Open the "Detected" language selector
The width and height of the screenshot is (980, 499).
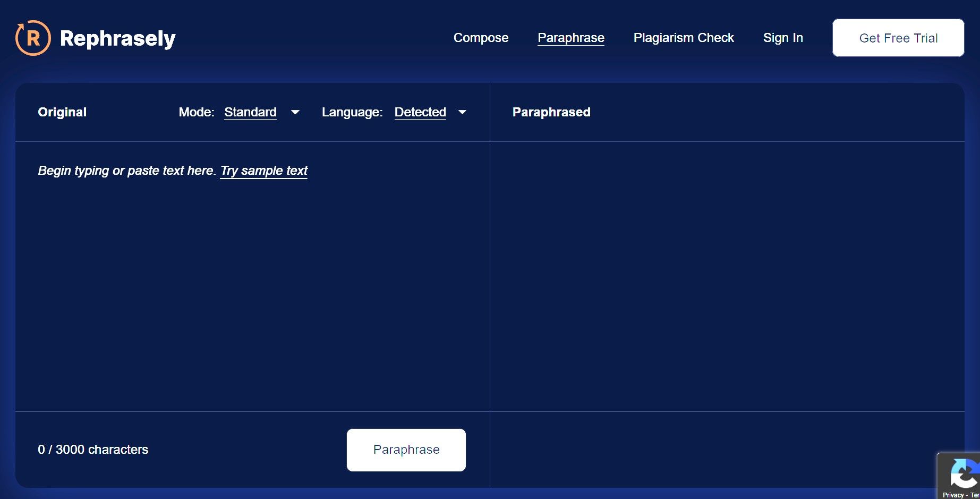pos(420,112)
